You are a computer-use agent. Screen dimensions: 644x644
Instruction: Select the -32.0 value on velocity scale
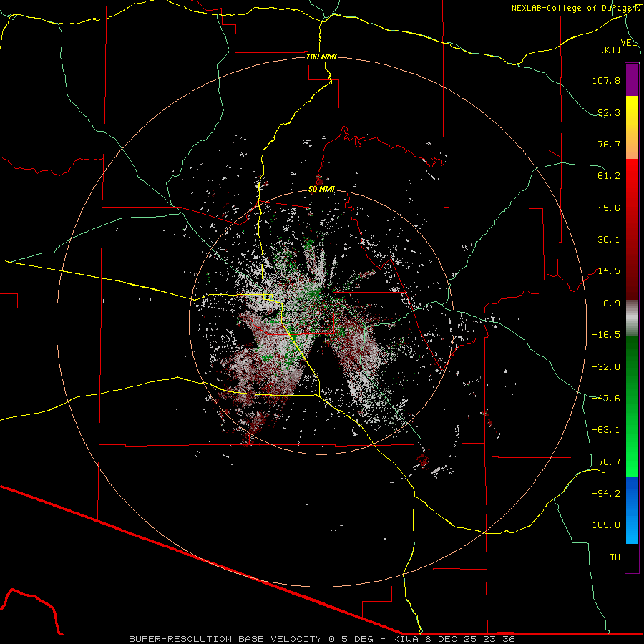click(606, 367)
